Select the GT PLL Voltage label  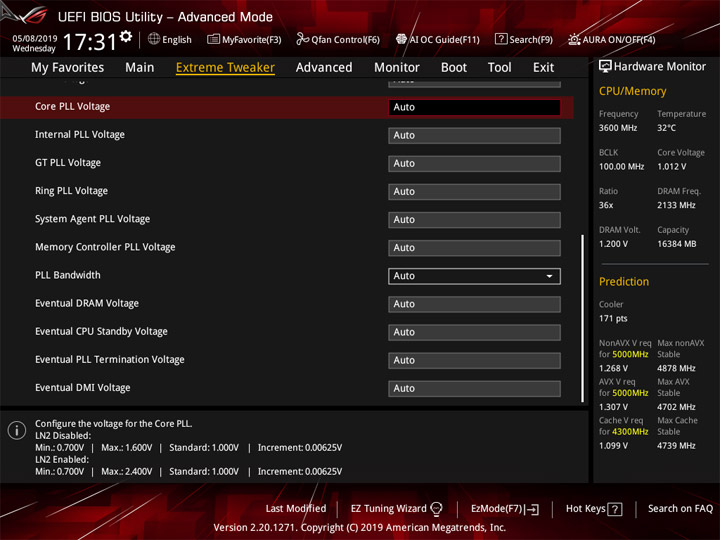click(x=68, y=163)
